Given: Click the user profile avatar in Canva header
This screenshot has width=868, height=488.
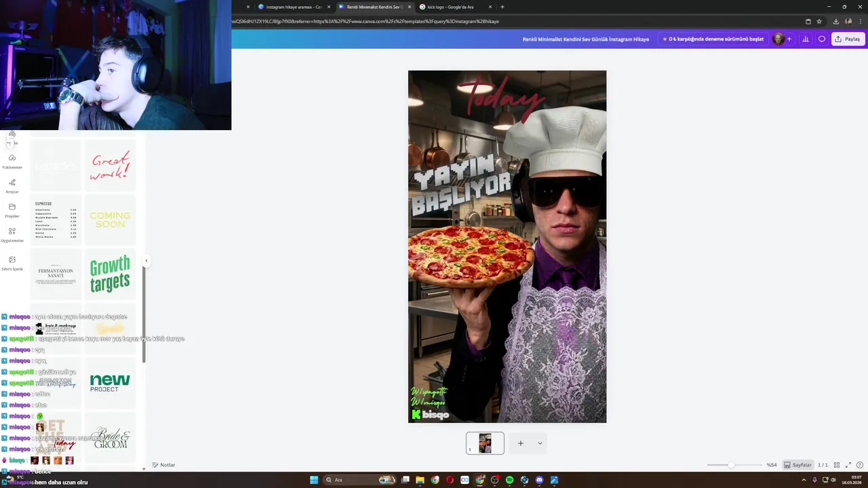Looking at the screenshot, I should (778, 39).
